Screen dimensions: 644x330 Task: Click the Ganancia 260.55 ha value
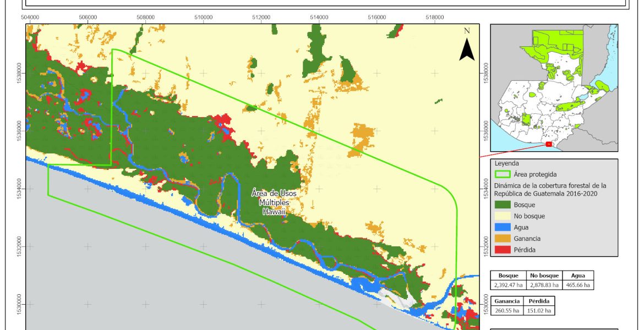[508, 310]
